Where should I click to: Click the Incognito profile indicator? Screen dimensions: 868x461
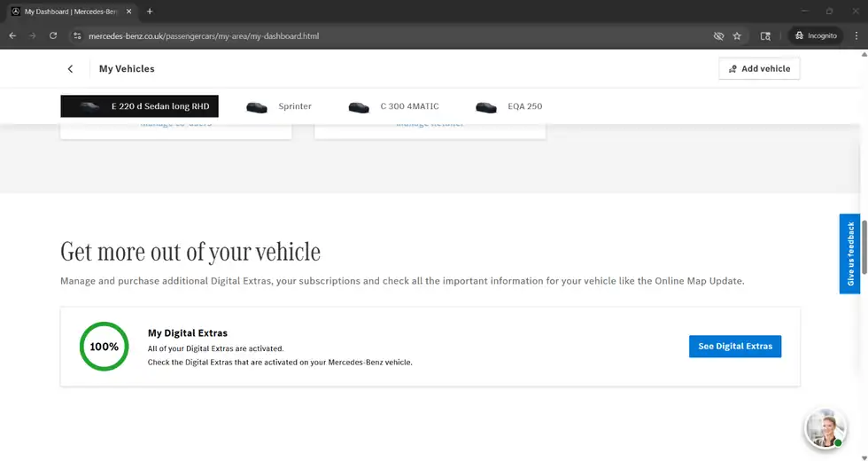tap(816, 35)
